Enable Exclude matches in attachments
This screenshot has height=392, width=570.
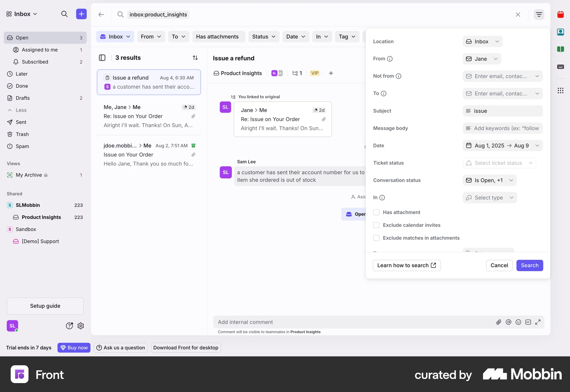376,238
